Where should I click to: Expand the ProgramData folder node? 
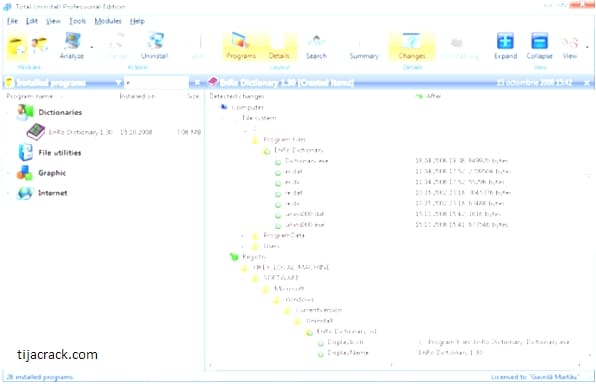click(243, 236)
